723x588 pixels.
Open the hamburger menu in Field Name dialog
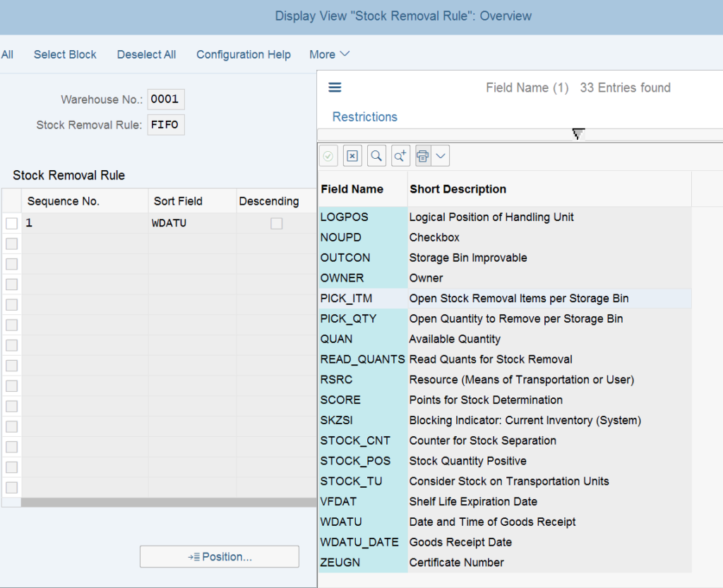[x=335, y=88]
